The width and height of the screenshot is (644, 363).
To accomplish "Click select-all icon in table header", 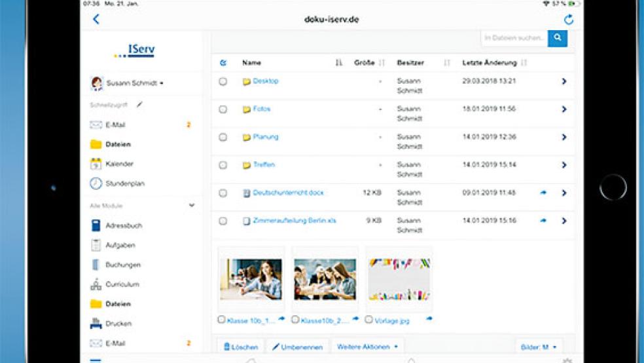I will pos(223,63).
